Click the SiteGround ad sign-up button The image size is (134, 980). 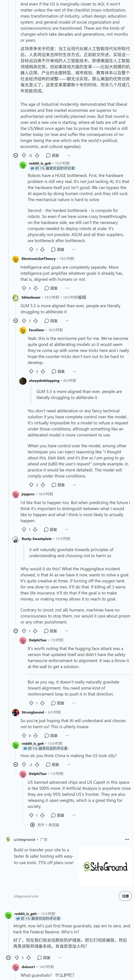coord(125,896)
